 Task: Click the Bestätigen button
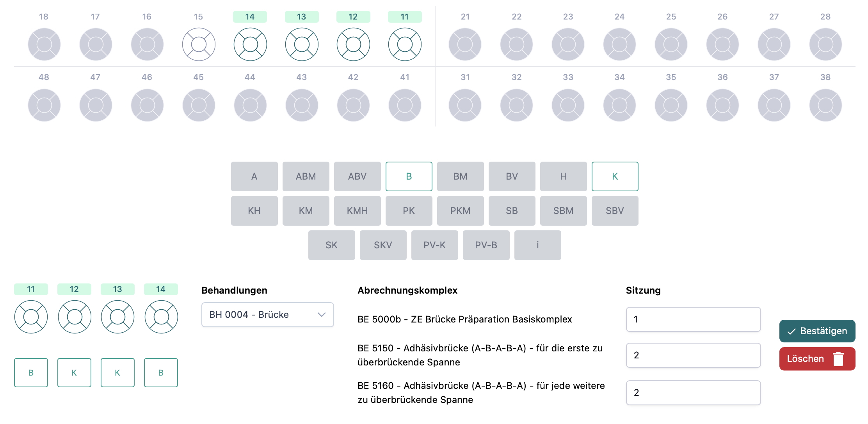click(x=817, y=331)
